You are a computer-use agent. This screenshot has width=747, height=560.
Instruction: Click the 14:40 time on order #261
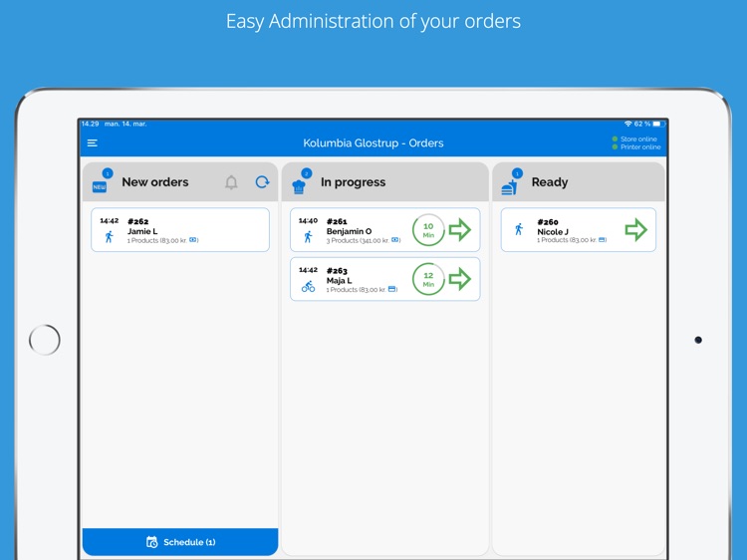tap(308, 220)
